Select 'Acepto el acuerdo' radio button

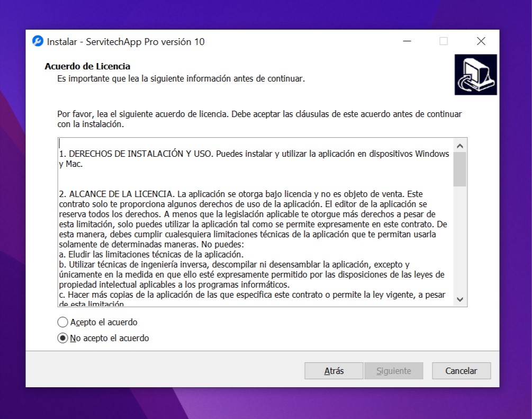click(x=63, y=322)
